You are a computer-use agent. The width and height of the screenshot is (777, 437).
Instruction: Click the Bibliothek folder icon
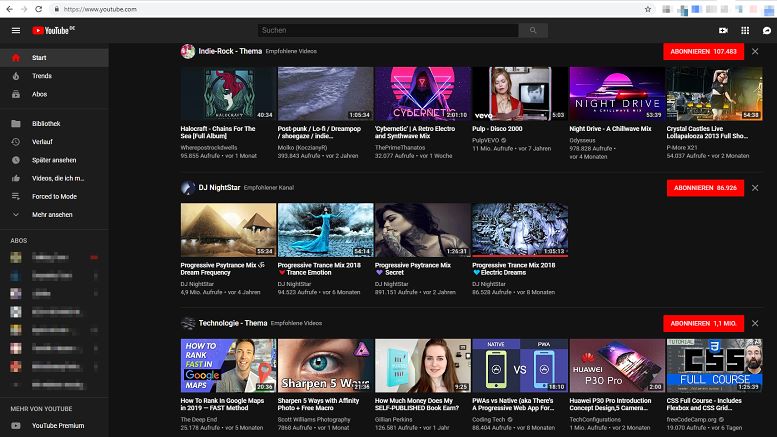coord(16,124)
